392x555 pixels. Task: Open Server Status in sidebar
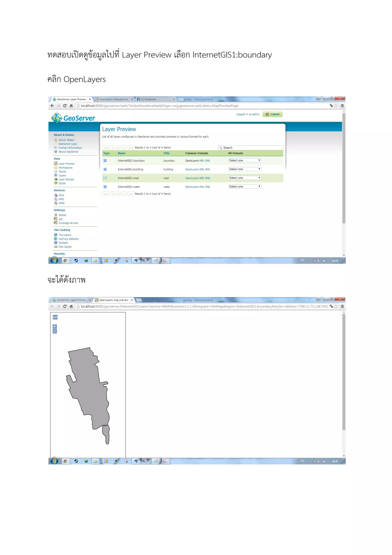click(x=66, y=140)
